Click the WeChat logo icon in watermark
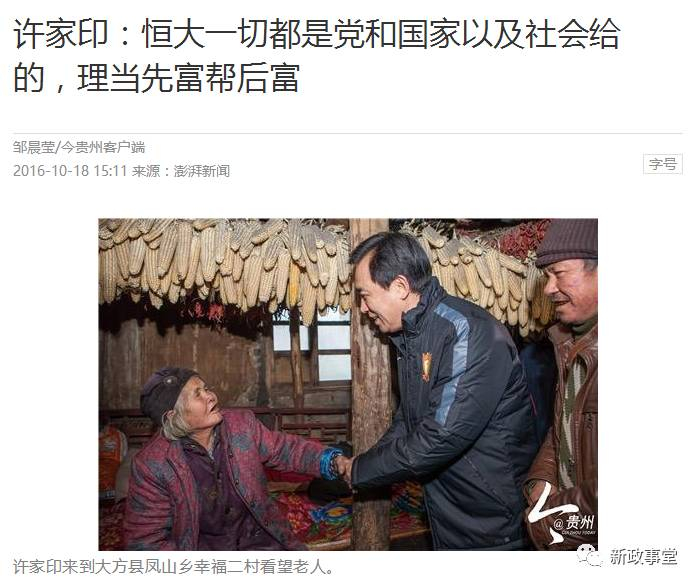Screen dimensions: 700x587 coord(588,555)
